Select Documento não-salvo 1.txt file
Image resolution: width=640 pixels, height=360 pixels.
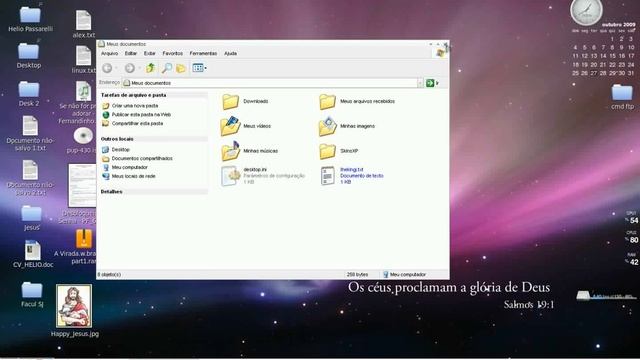pyautogui.click(x=30, y=126)
